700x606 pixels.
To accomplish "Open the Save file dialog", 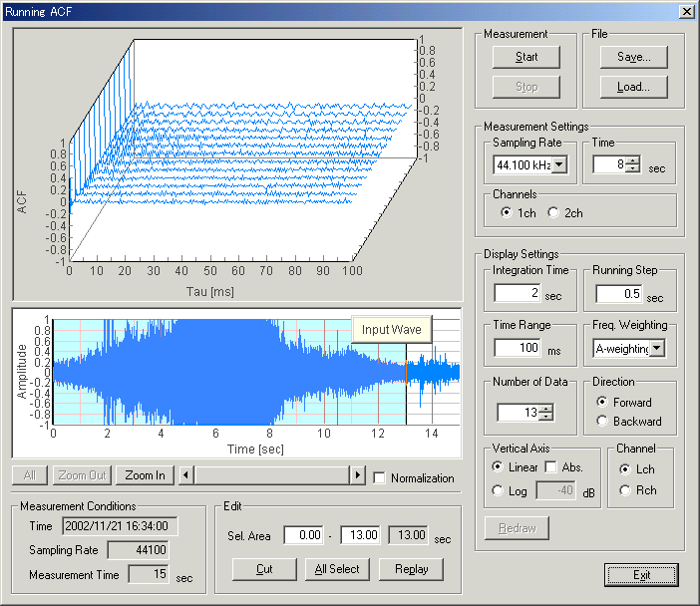I will coord(633,57).
